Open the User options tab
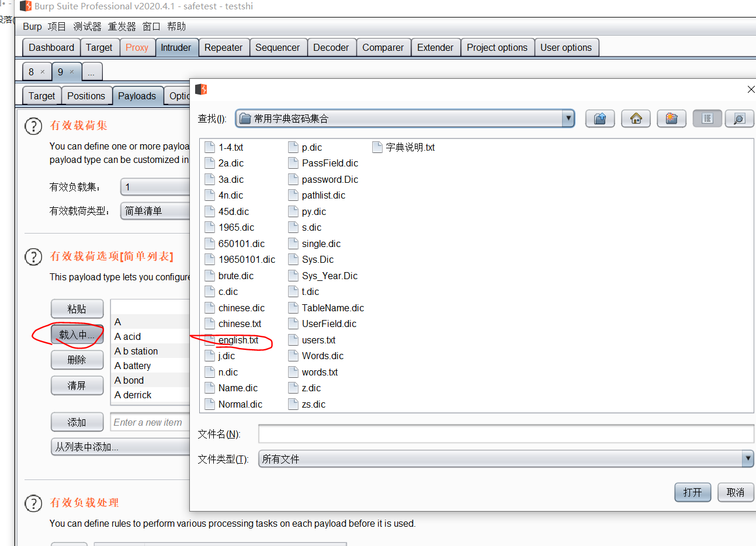Viewport: 756px width, 546px height. tap(566, 47)
